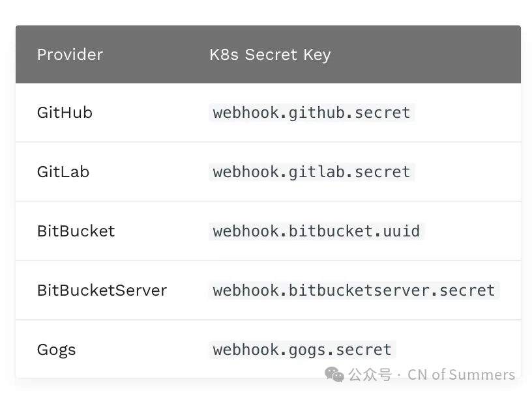532x396 pixels.
Task: Click the webhook.github.secret code snippet
Action: click(x=312, y=113)
